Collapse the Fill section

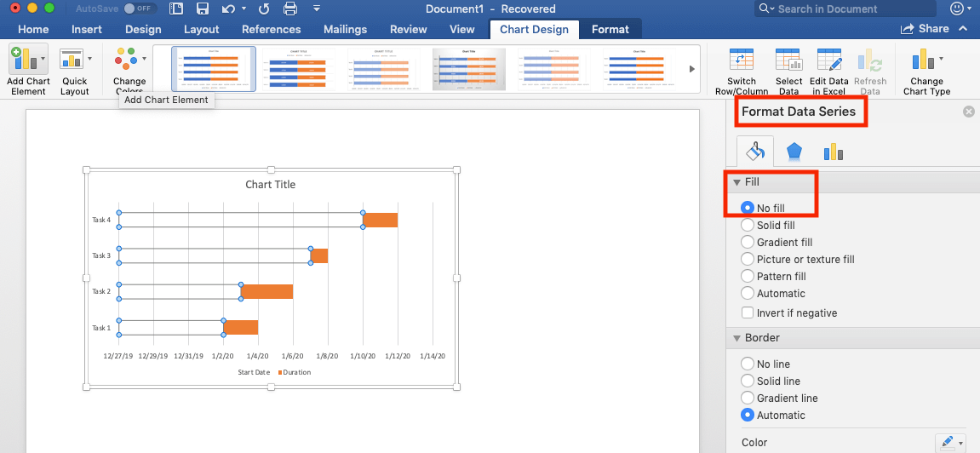click(736, 182)
